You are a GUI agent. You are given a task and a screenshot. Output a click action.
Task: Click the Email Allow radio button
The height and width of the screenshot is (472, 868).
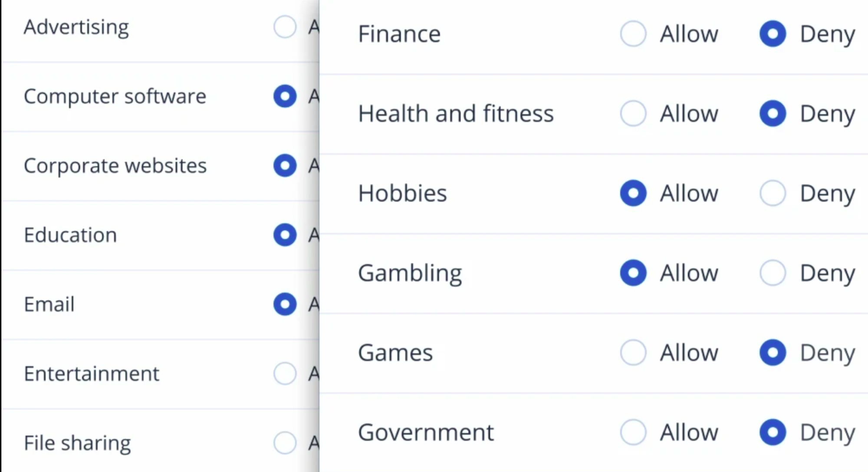(x=285, y=304)
